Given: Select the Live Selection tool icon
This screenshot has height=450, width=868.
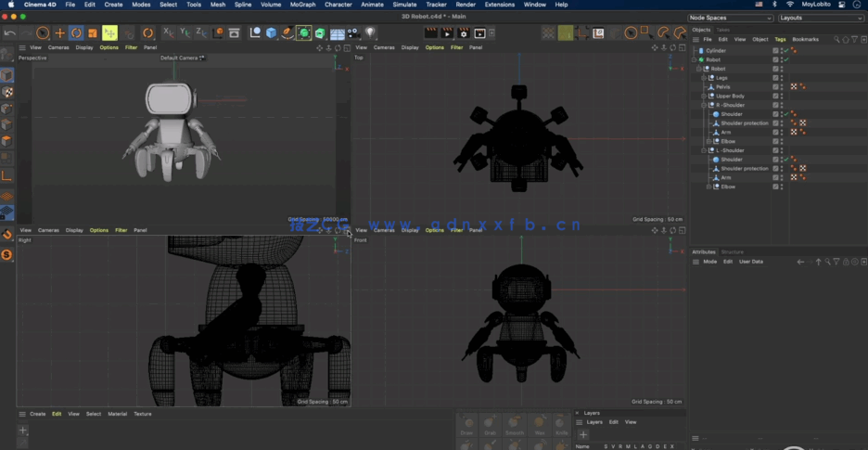Looking at the screenshot, I should pyautogui.click(x=43, y=33).
